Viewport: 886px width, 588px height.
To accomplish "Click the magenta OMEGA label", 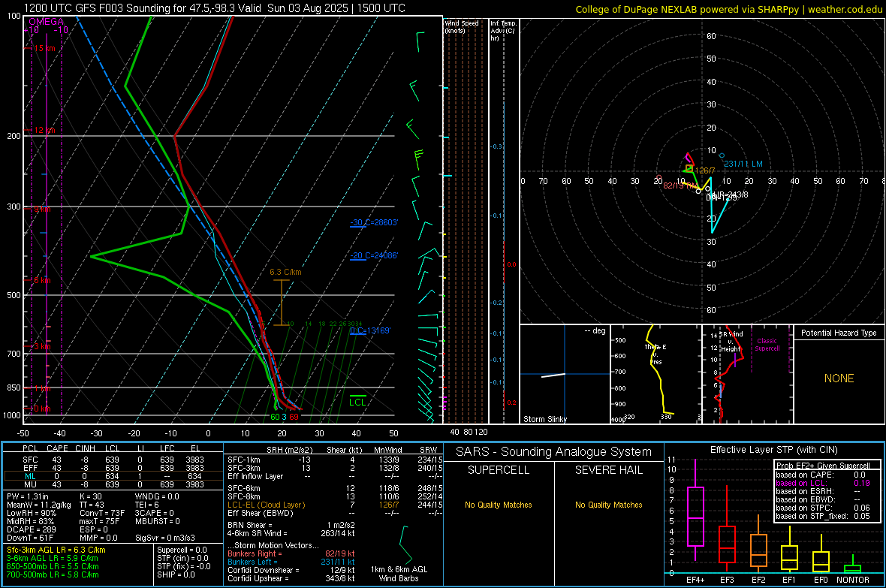I will pyautogui.click(x=47, y=22).
